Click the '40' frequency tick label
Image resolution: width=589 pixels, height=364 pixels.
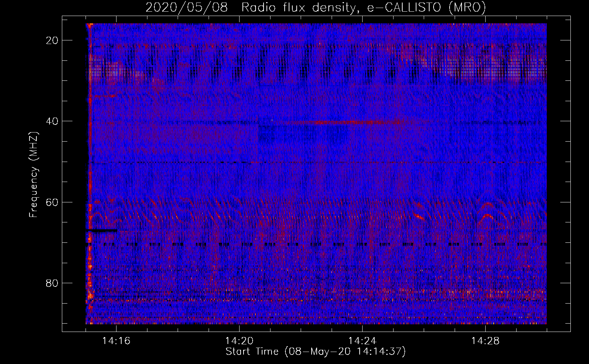[52, 121]
